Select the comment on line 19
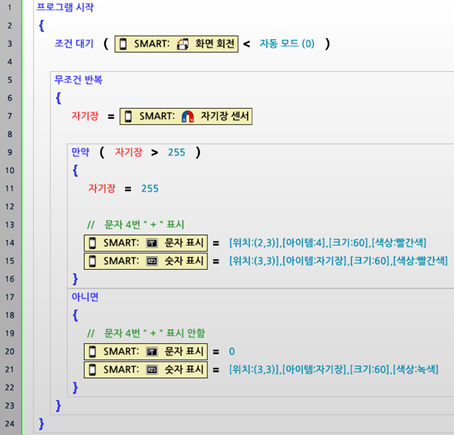This screenshot has height=435, width=454. point(146,333)
